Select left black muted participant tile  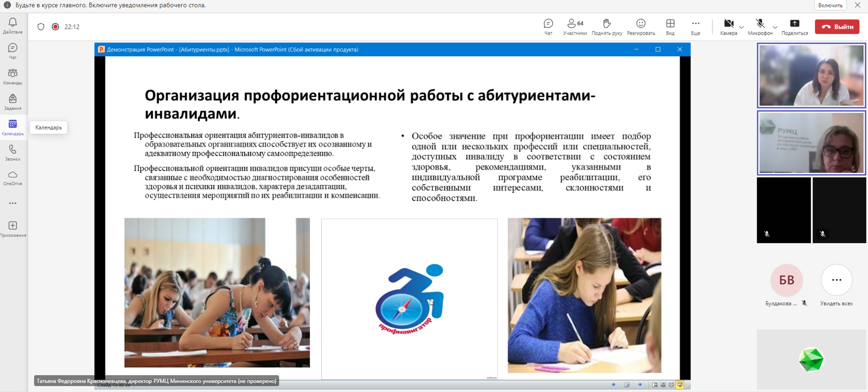point(784,210)
